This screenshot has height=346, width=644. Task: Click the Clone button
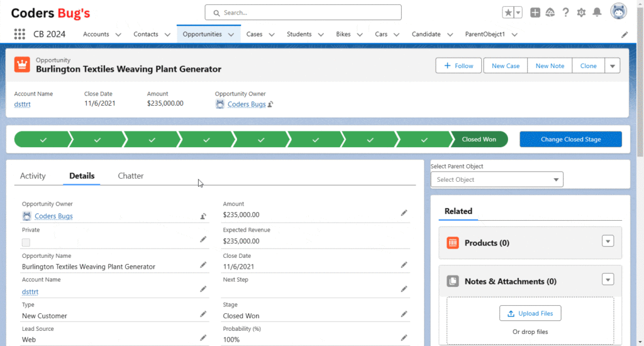tap(588, 66)
